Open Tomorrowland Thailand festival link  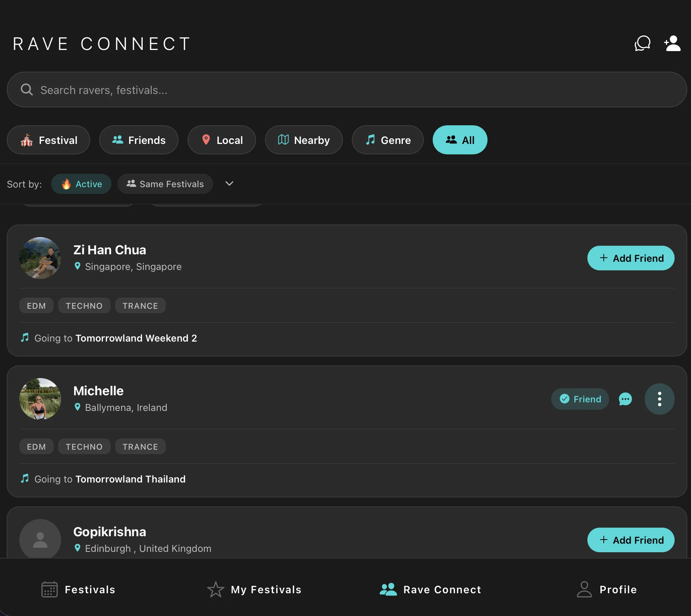click(x=130, y=479)
